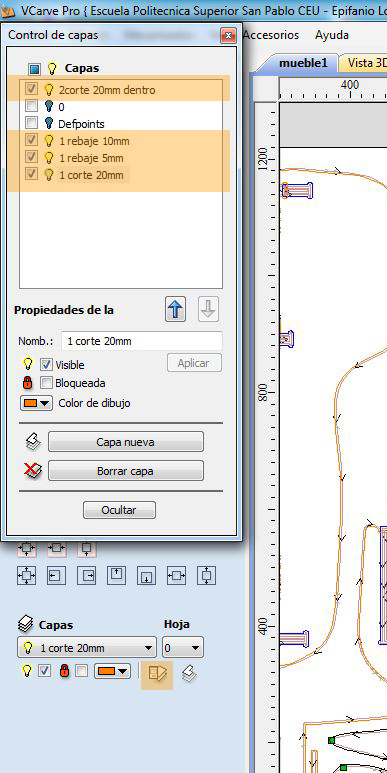
Task: Toggle lock checkbox below layer dropdown
Action: tap(82, 671)
